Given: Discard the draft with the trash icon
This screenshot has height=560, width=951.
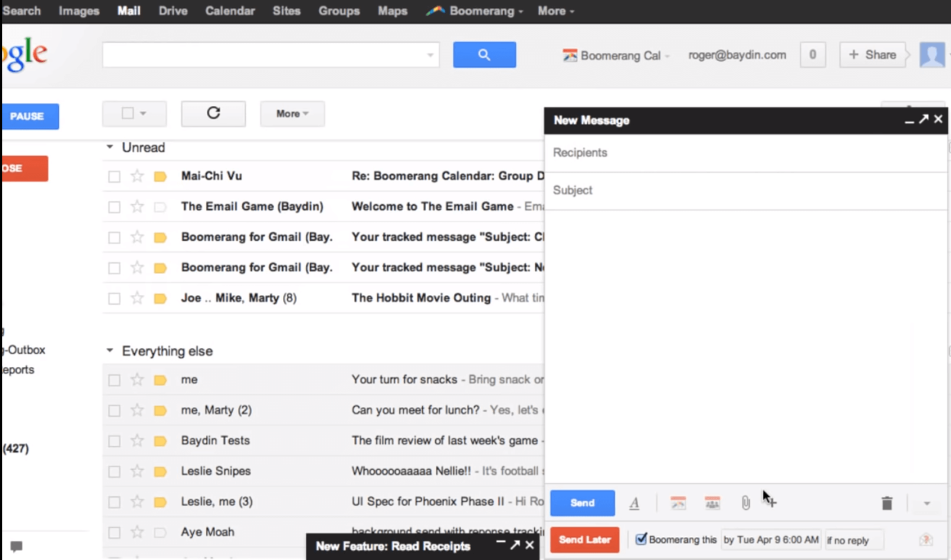Looking at the screenshot, I should 887,503.
